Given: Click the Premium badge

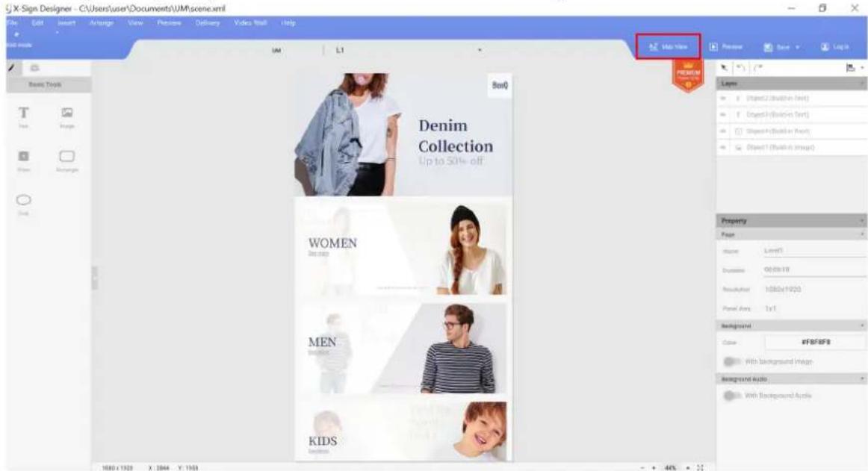Looking at the screenshot, I should coord(688,75).
